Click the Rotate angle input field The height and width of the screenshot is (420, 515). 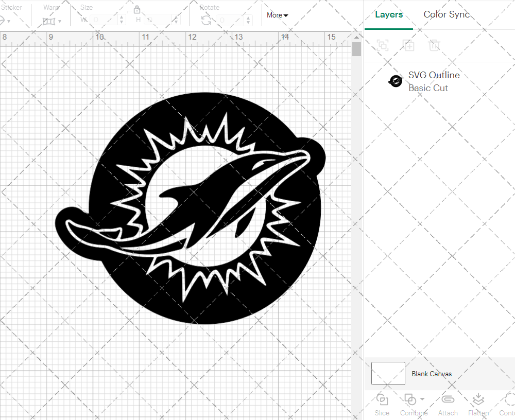pyautogui.click(x=231, y=20)
